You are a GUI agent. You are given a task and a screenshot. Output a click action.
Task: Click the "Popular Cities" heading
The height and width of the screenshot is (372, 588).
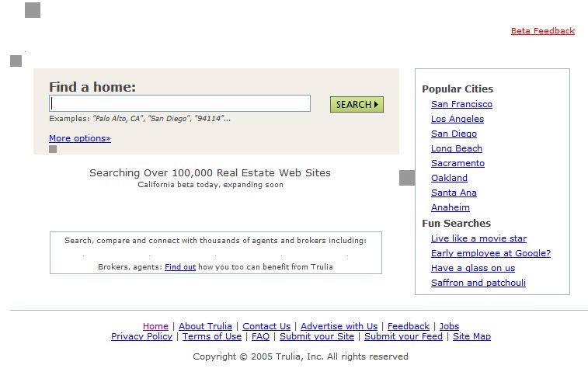[x=458, y=89]
